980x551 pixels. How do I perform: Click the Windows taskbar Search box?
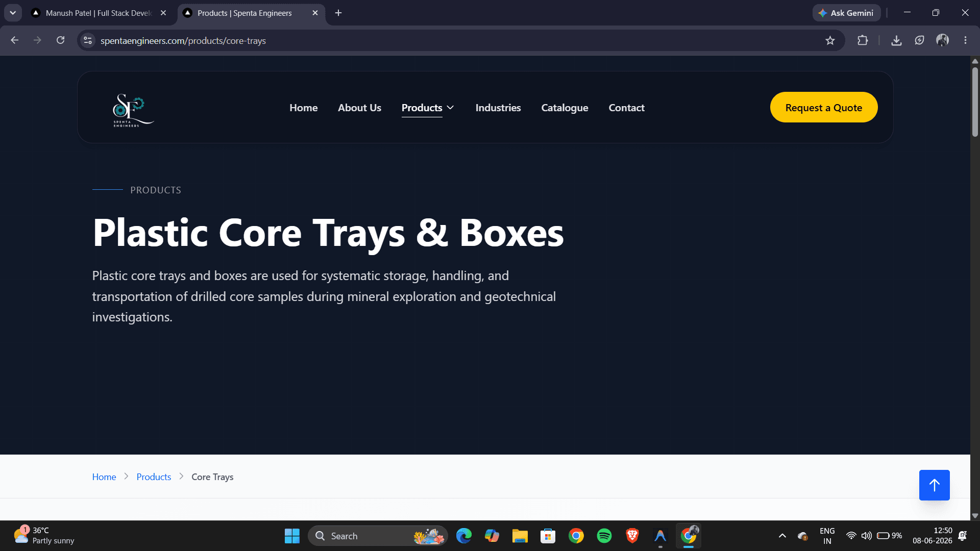pos(378,536)
